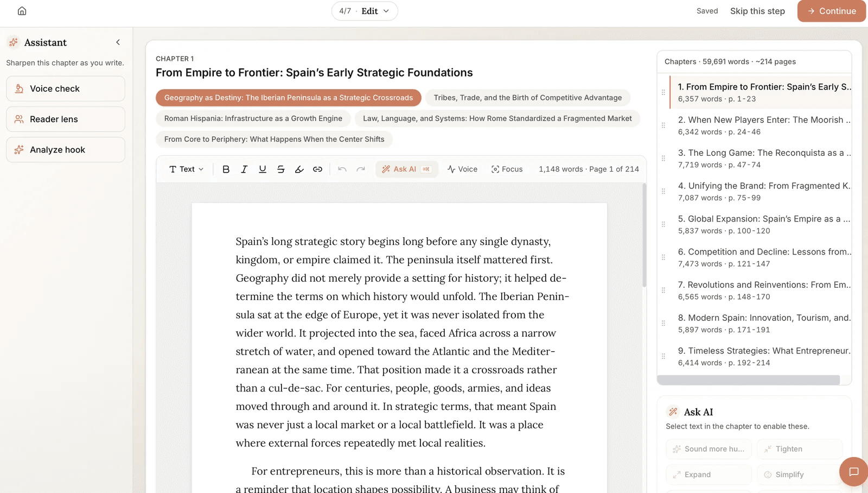Click Skip this step
Viewport: 868px width, 493px height.
757,11
